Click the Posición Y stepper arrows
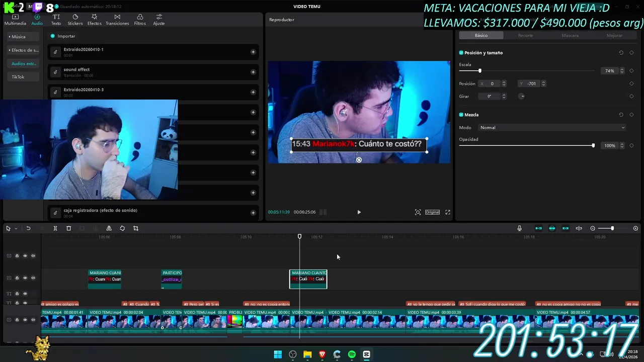Image resolution: width=644 pixels, height=362 pixels. point(543,83)
